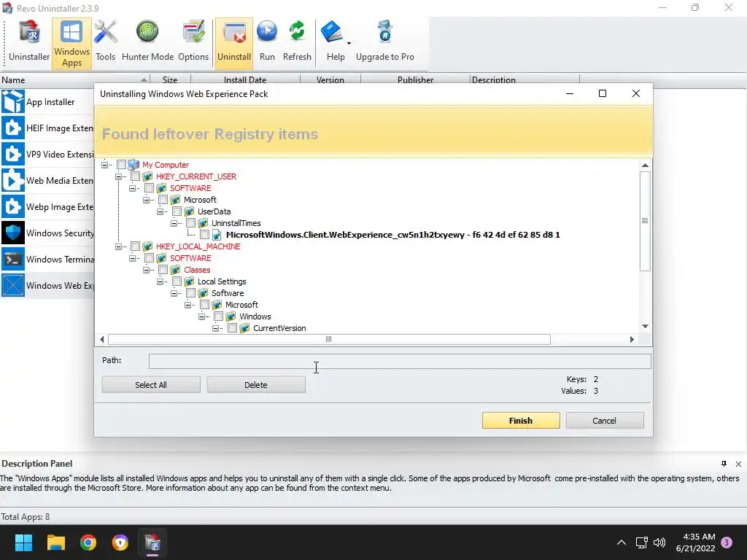
Task: Click the Finish button
Action: pyautogui.click(x=521, y=421)
